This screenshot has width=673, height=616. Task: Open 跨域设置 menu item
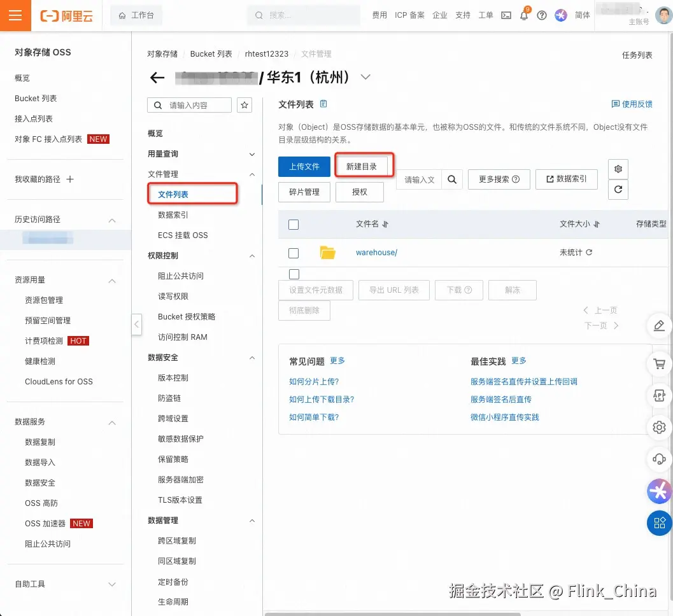tap(173, 419)
